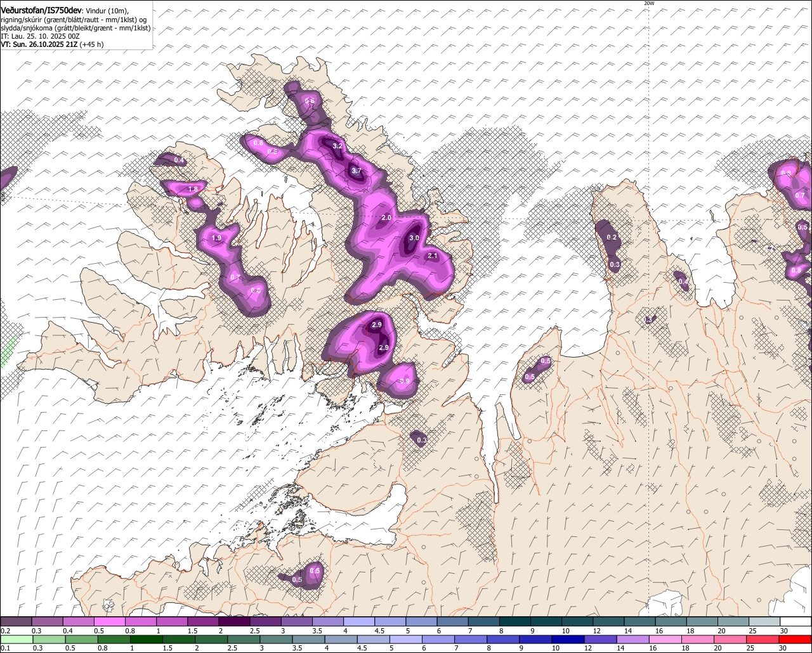
Task: Click the 3.0 precipitation value on the map
Action: click(414, 238)
